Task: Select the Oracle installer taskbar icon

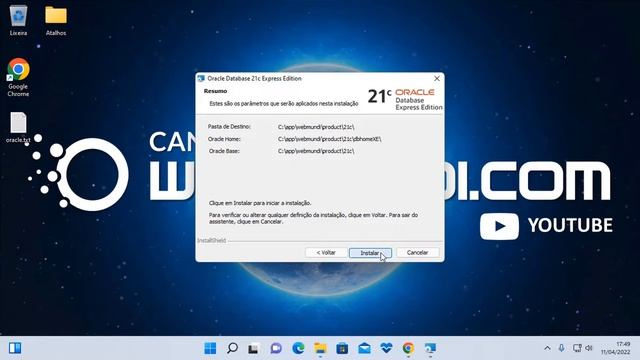Action: [430, 348]
